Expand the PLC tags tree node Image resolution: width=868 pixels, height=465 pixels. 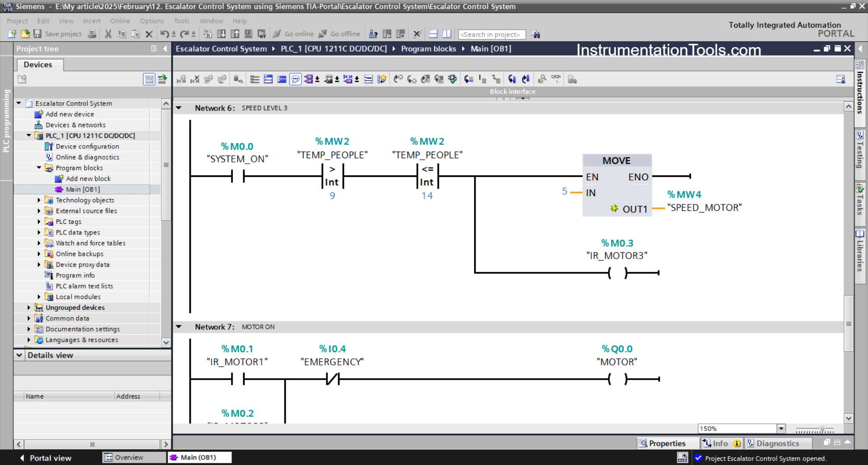tap(39, 222)
